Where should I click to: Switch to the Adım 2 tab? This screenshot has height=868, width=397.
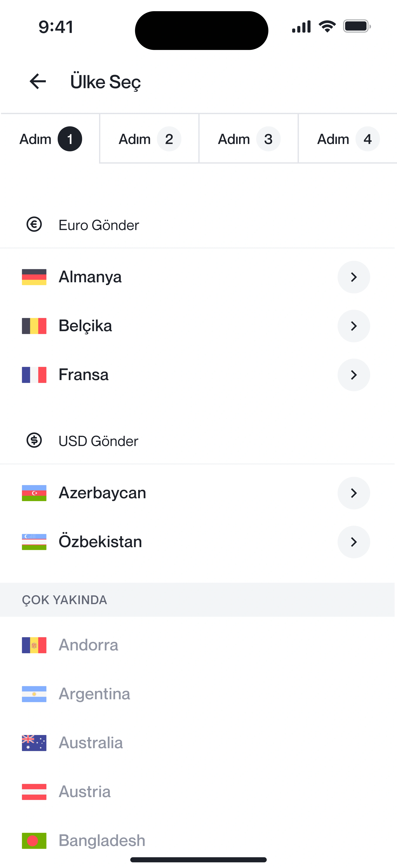tap(149, 139)
